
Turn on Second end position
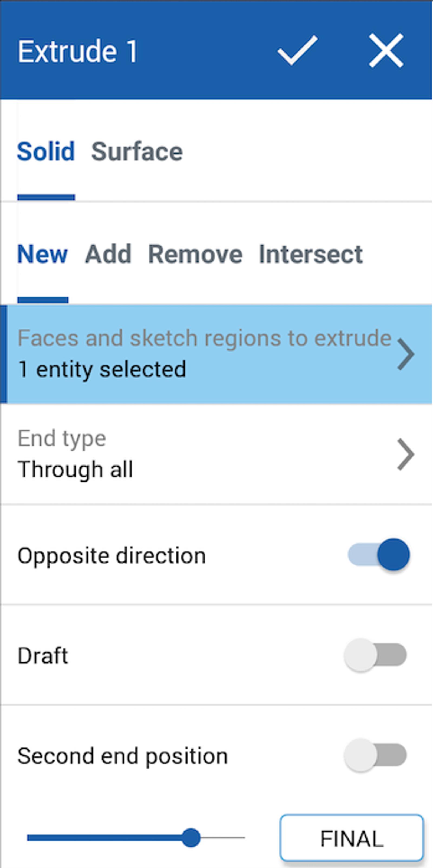pyautogui.click(x=375, y=755)
